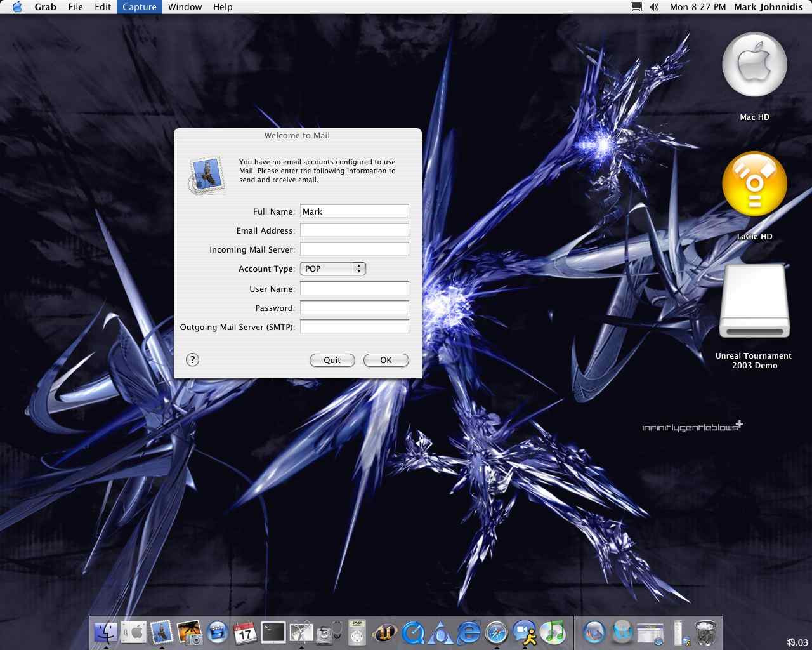Open the Trash from the Dock
The height and width of the screenshot is (650, 812).
pos(706,632)
